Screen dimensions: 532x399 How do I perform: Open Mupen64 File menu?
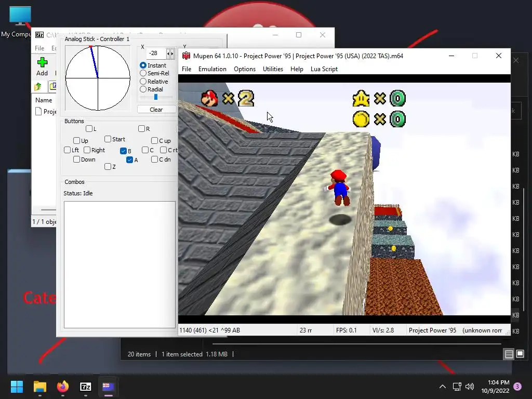(x=187, y=69)
